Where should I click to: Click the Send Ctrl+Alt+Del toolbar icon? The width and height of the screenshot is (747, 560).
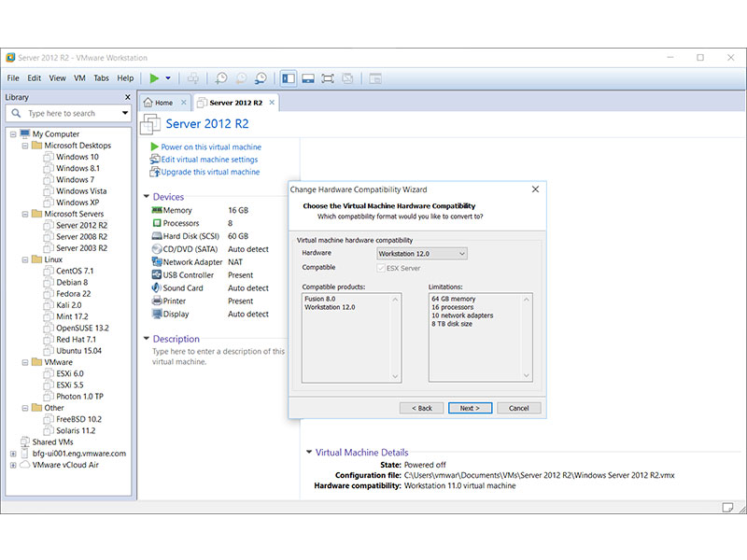[x=193, y=78]
